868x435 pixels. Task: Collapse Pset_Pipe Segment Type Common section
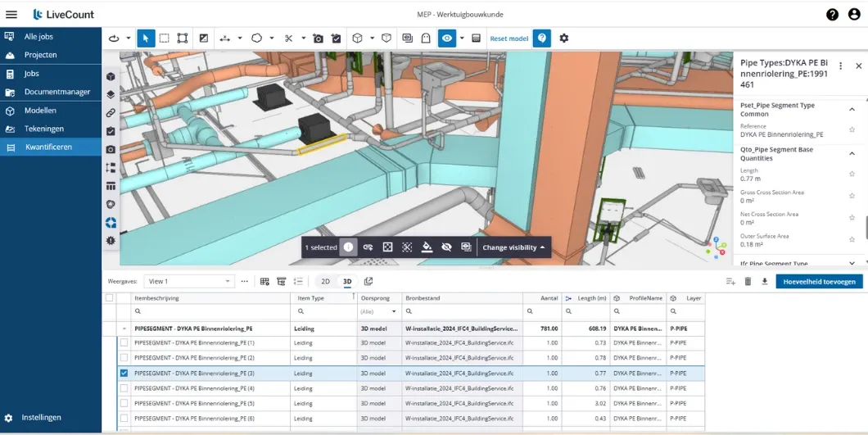(x=852, y=109)
